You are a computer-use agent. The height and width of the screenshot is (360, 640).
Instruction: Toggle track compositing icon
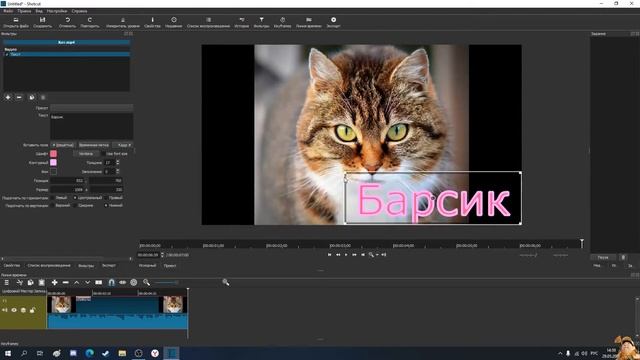[x=23, y=310]
